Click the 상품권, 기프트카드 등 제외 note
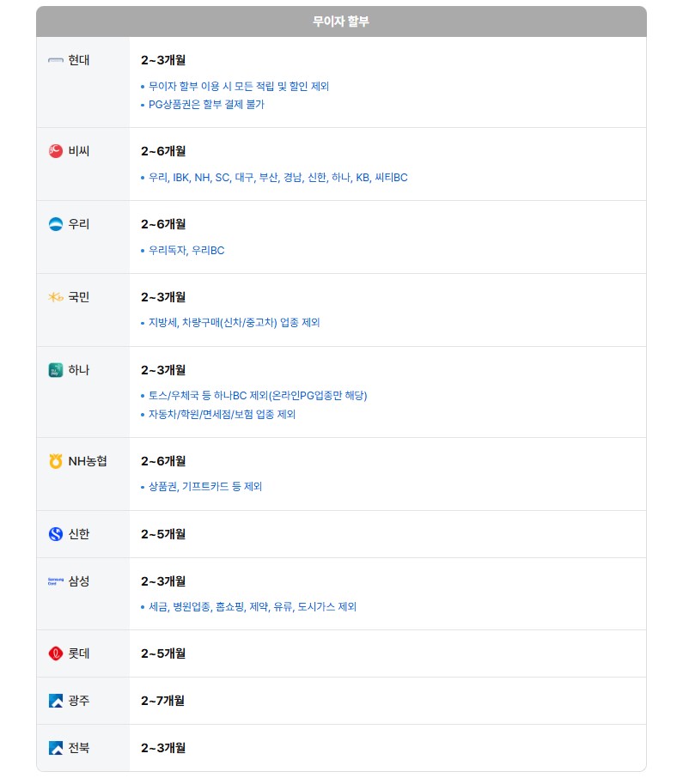This screenshot has width=689, height=784. [205, 487]
